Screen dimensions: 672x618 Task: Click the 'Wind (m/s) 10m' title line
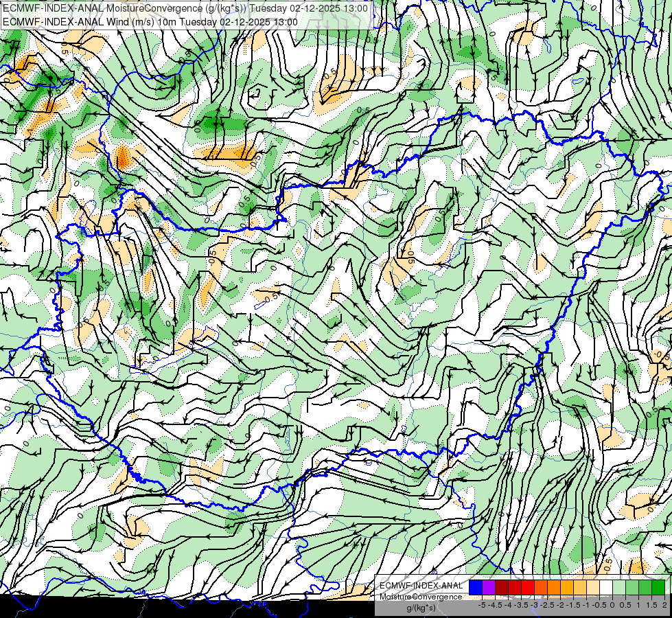pos(150,22)
